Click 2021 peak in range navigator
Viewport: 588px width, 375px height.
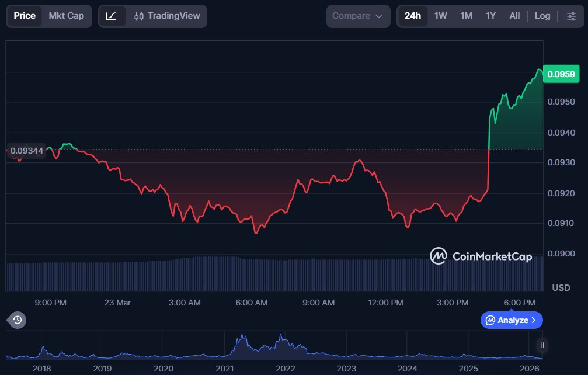241,339
